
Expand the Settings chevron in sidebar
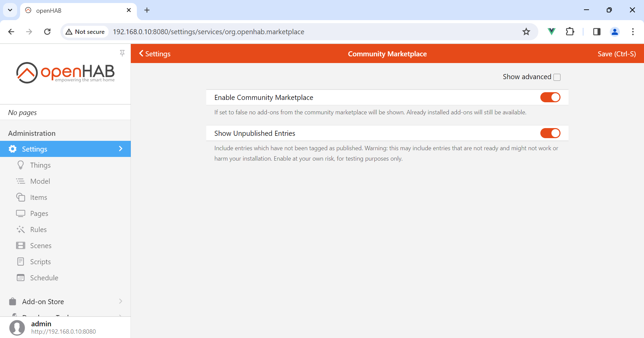pos(121,149)
